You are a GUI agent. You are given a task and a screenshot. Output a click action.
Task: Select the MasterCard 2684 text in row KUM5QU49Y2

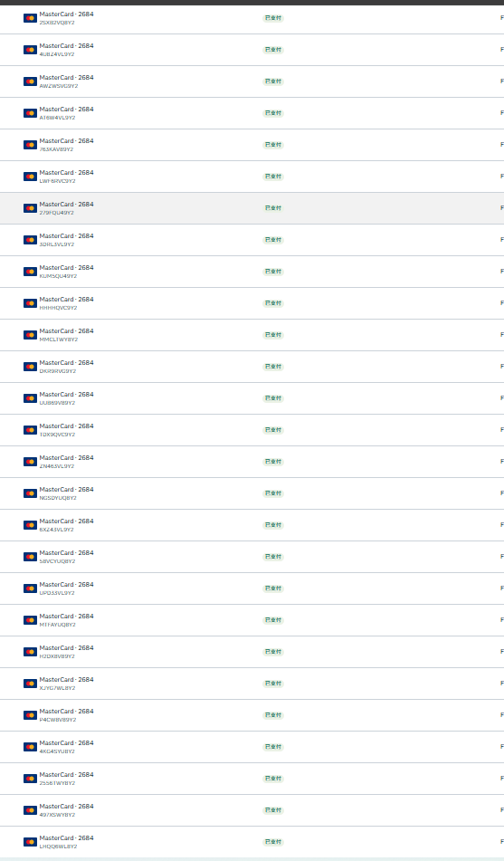pos(66,267)
